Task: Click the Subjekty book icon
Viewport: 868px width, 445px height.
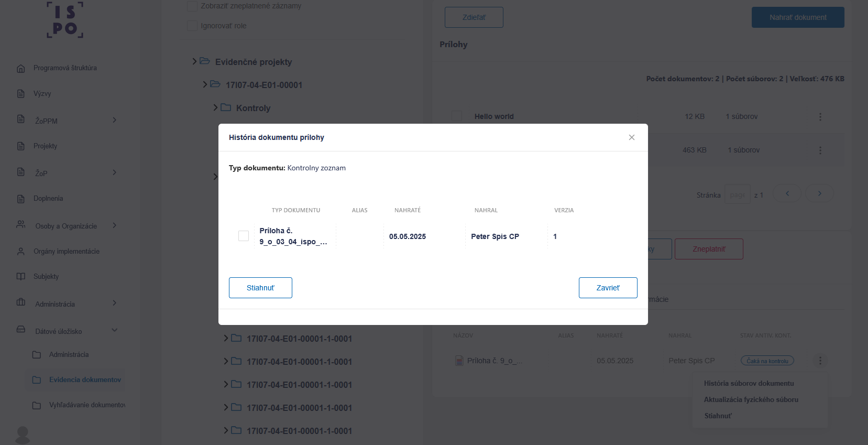Action: pyautogui.click(x=21, y=276)
